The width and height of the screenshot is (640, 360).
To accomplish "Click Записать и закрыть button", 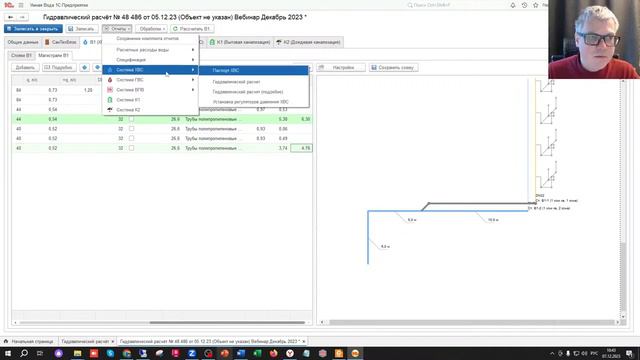I will 33,29.
